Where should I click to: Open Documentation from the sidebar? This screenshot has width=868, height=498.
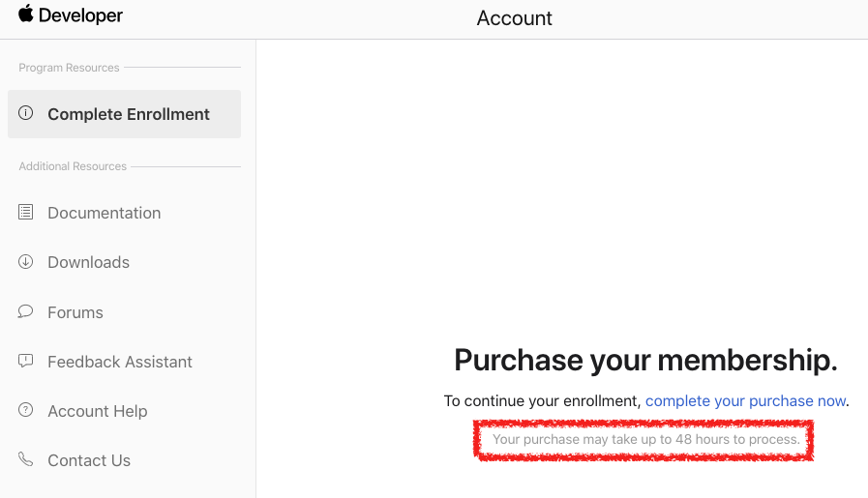[x=105, y=213]
